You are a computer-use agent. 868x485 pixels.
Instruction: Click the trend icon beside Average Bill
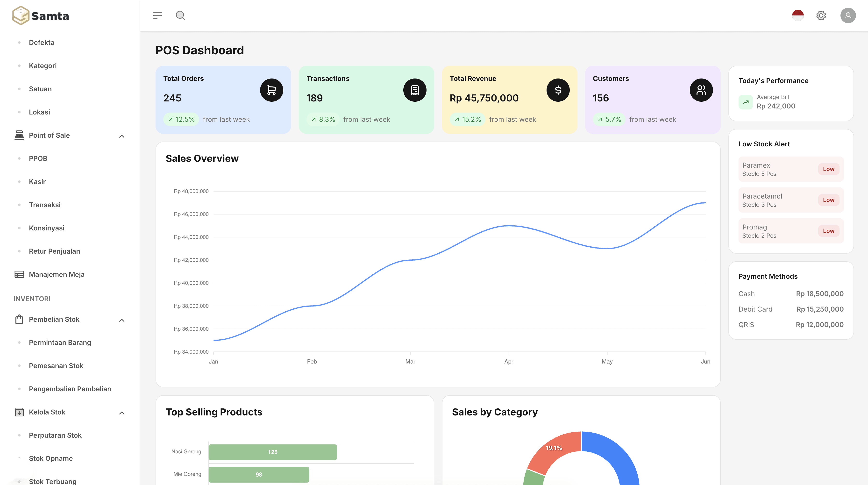(x=746, y=102)
